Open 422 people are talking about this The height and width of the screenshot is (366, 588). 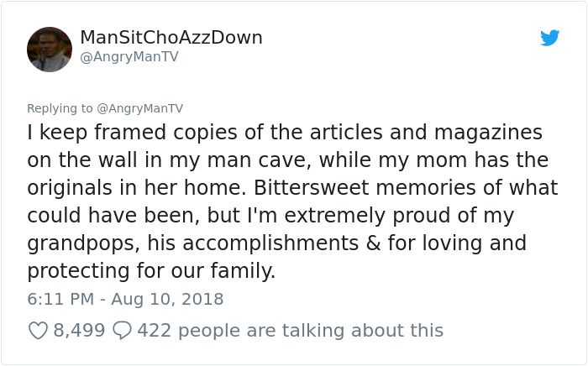(290, 331)
